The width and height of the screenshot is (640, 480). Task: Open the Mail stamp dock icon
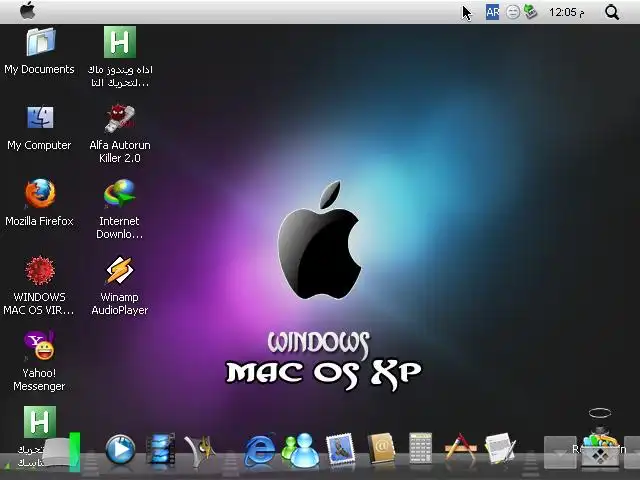[x=340, y=449]
